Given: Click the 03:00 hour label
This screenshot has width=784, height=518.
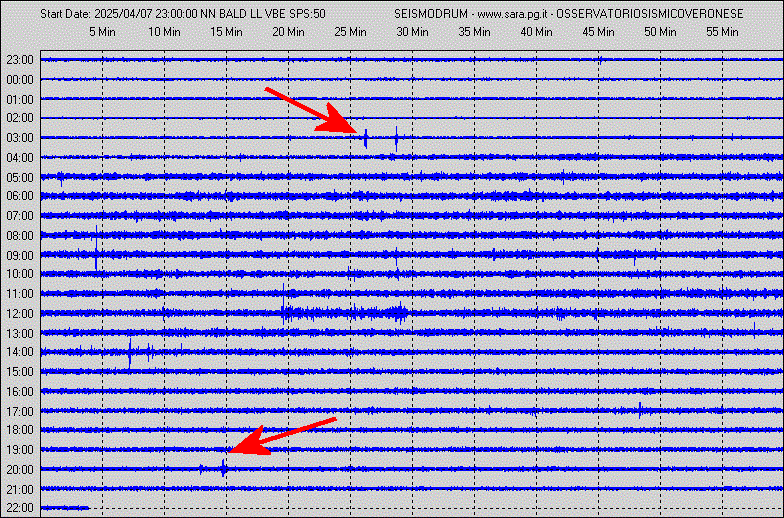Looking at the screenshot, I should coord(20,138).
